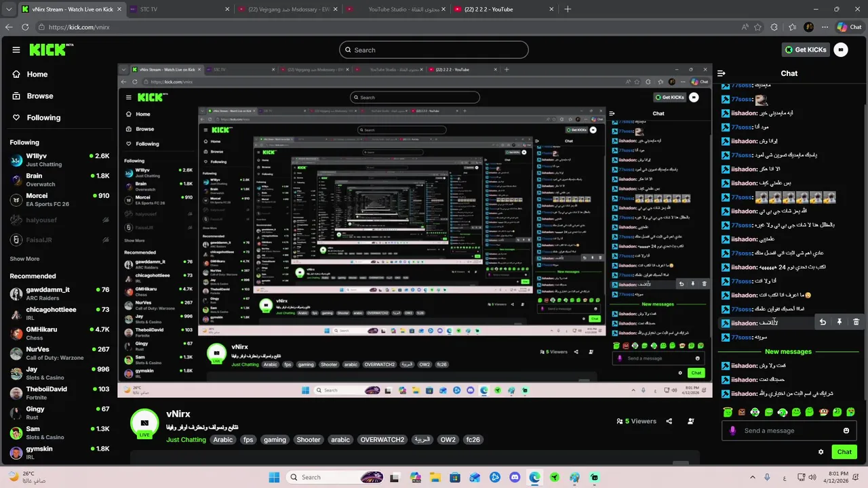Click the Shooter stream tag
The height and width of the screenshot is (488, 868).
tap(308, 440)
